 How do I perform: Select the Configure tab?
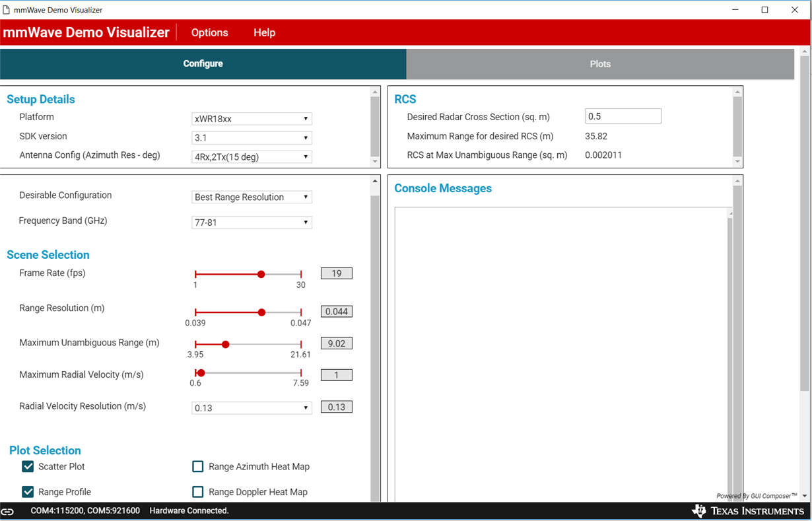pos(203,64)
